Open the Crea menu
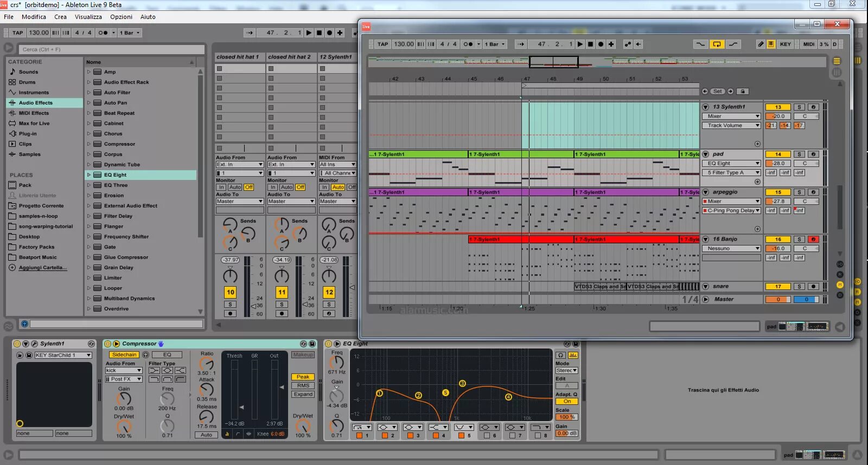This screenshot has width=868, height=465. (60, 17)
